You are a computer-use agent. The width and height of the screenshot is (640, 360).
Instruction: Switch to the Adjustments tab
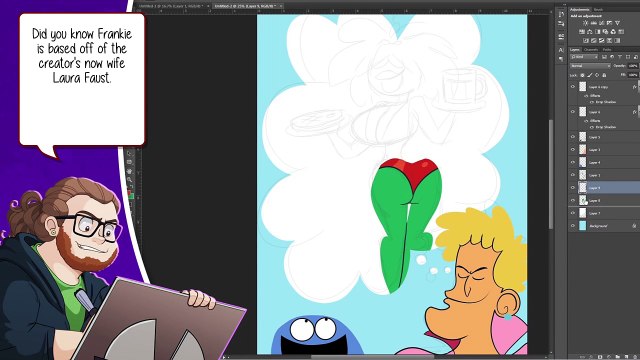click(580, 10)
